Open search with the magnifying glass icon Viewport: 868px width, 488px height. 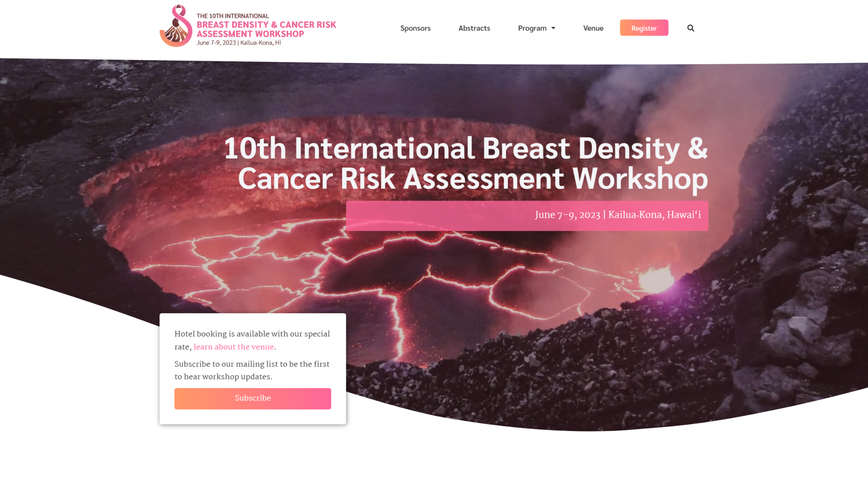pyautogui.click(x=691, y=28)
